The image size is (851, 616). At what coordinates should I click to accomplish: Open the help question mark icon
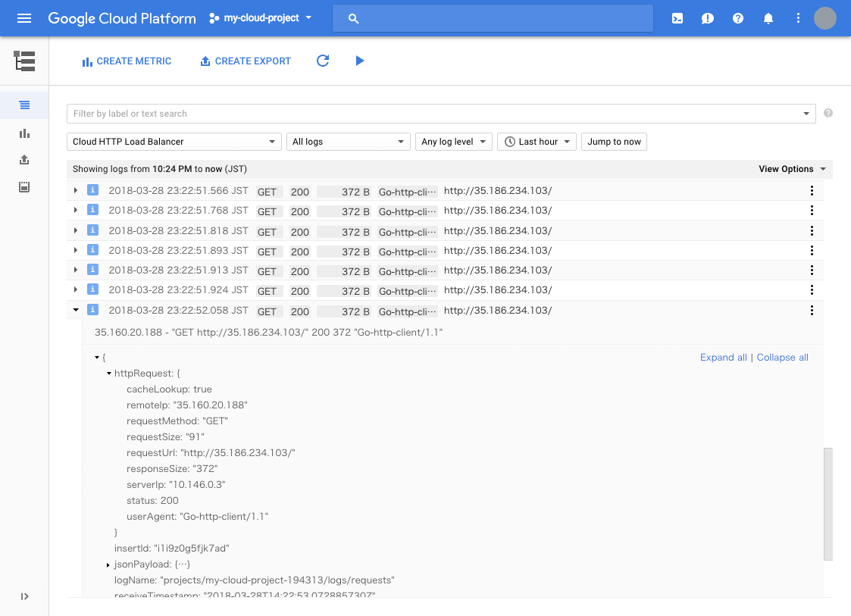(x=737, y=18)
